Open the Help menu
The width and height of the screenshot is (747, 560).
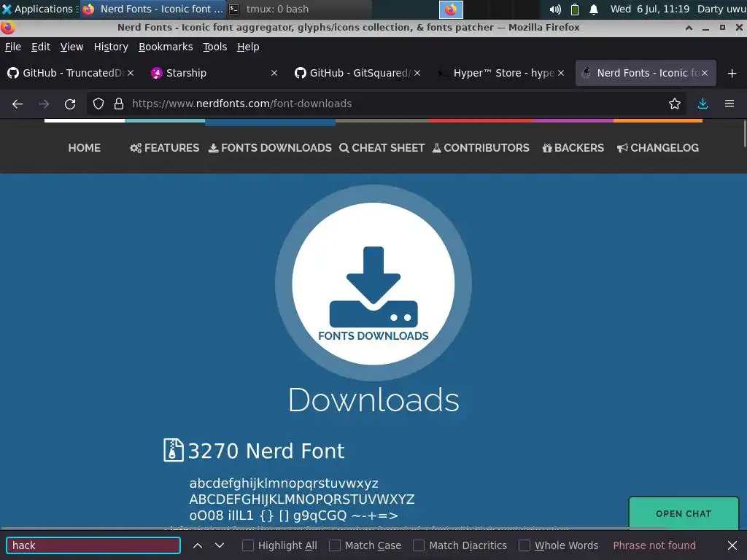click(248, 47)
